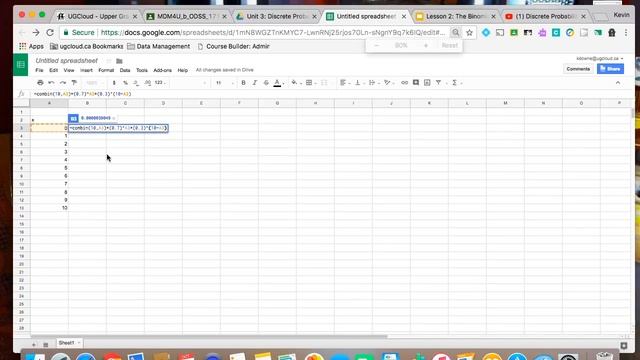Click the Untitled spreadsheet title
The height and width of the screenshot is (360, 640).
(x=66, y=60)
